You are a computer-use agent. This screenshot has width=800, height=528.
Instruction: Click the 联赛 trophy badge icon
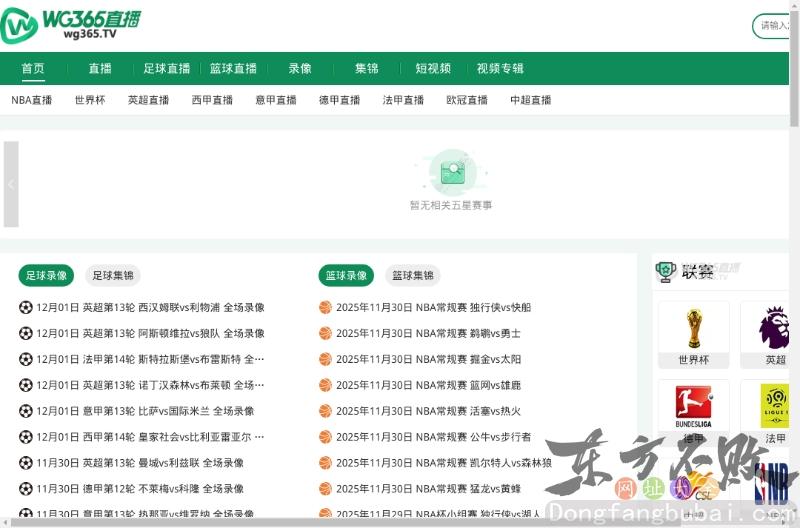point(666,272)
